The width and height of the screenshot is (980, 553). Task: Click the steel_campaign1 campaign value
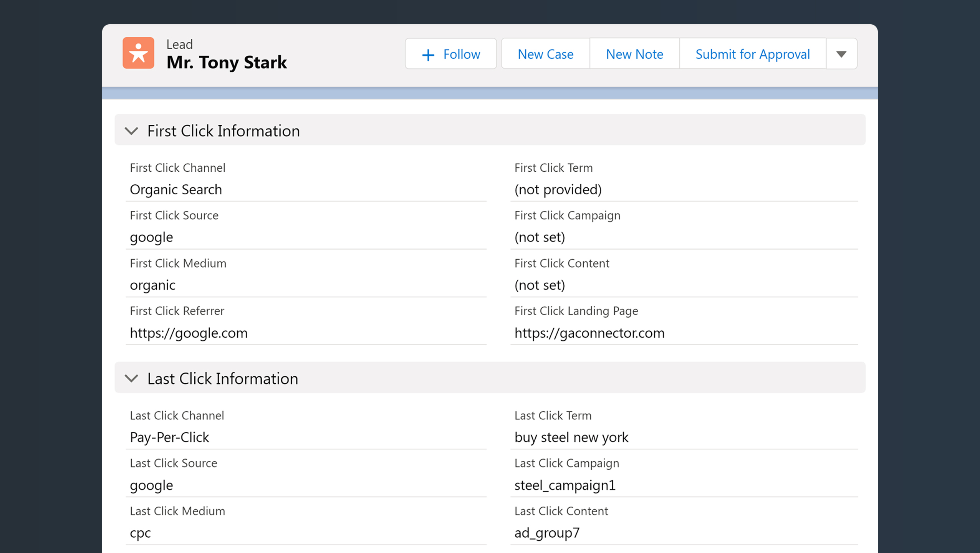(564, 485)
